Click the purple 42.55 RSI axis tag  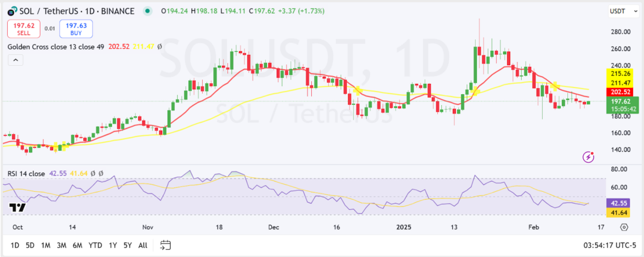click(x=620, y=203)
